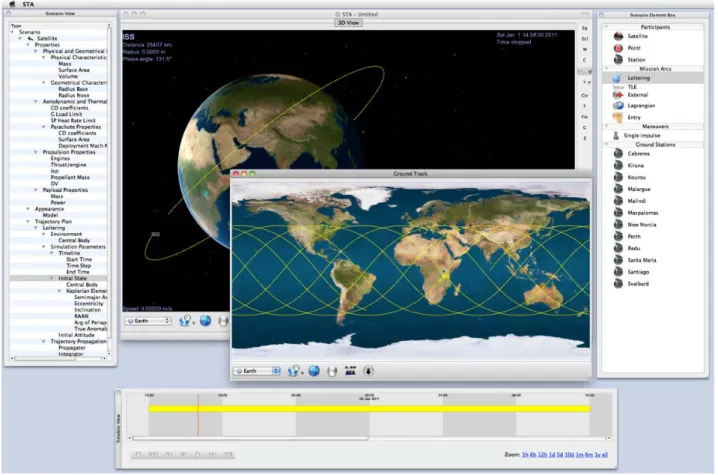Viewport: 718px width, 475px height.
Task: Set timeline zoom to 1d
Action: (x=552, y=455)
